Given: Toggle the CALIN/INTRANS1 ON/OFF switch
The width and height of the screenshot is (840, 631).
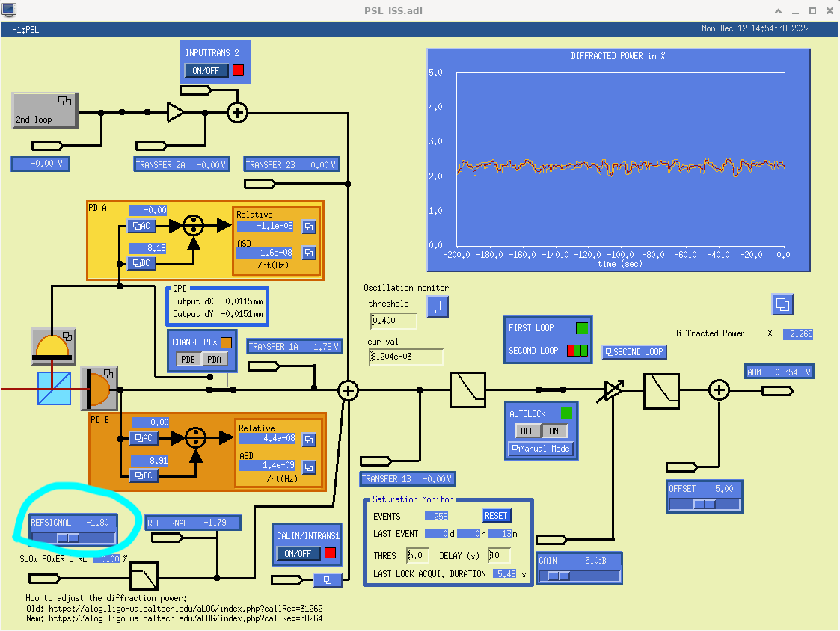Looking at the screenshot, I should (x=298, y=553).
